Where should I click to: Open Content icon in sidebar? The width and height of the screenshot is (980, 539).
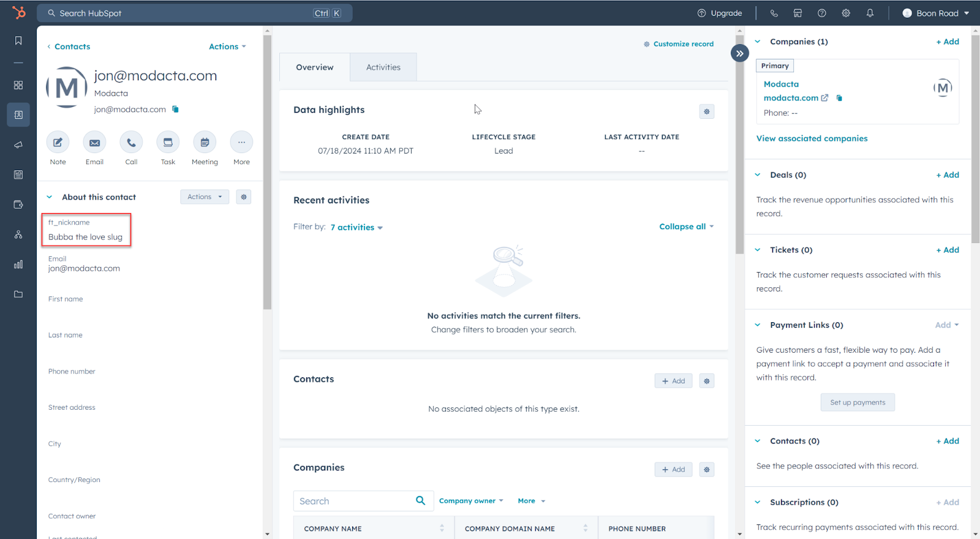point(18,175)
